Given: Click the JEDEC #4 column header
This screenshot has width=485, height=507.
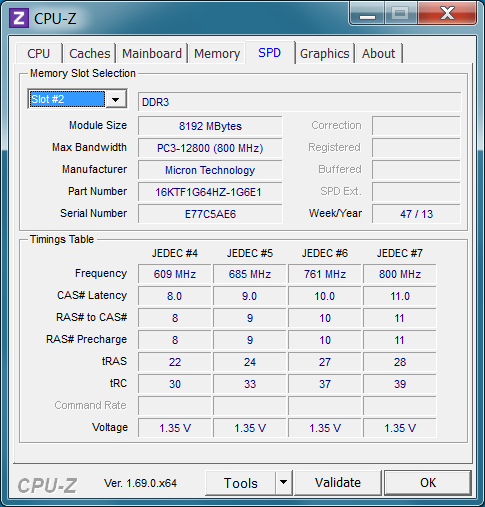Looking at the screenshot, I should tap(175, 253).
